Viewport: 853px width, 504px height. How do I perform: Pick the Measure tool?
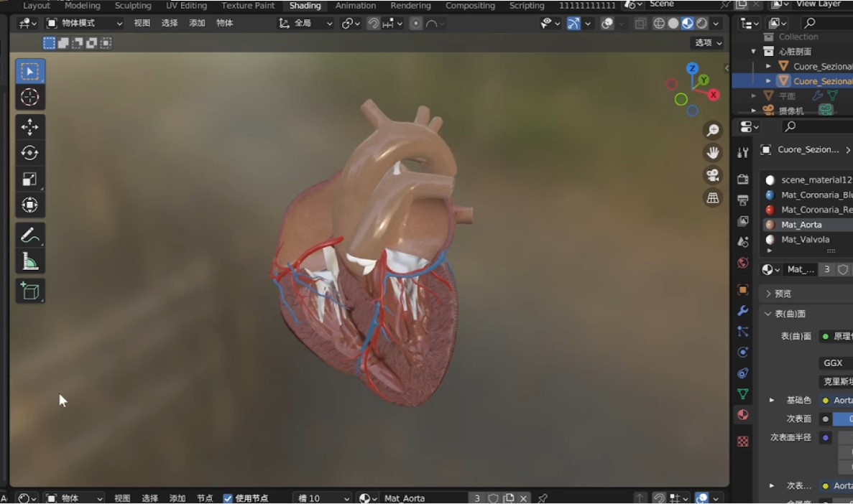tap(30, 262)
